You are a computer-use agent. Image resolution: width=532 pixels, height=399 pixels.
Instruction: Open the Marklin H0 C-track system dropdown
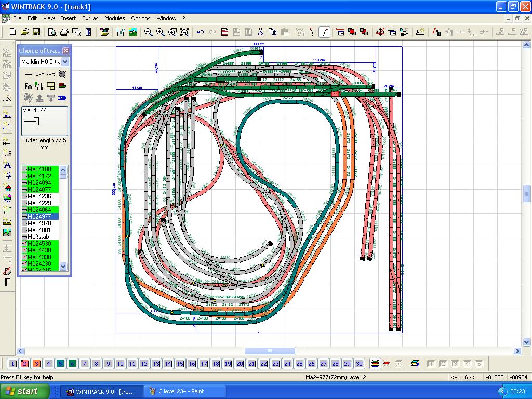coord(65,61)
